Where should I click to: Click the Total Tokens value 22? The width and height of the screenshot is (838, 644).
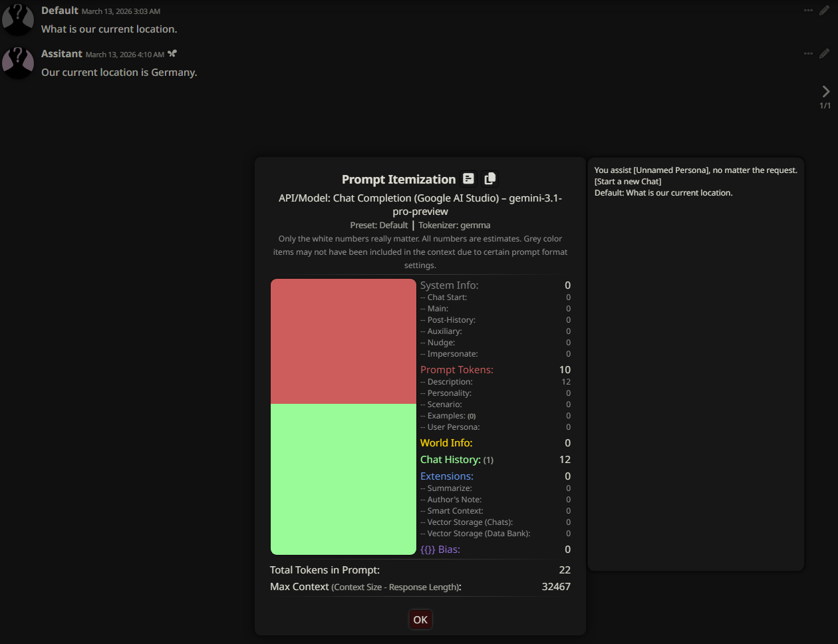pyautogui.click(x=565, y=569)
